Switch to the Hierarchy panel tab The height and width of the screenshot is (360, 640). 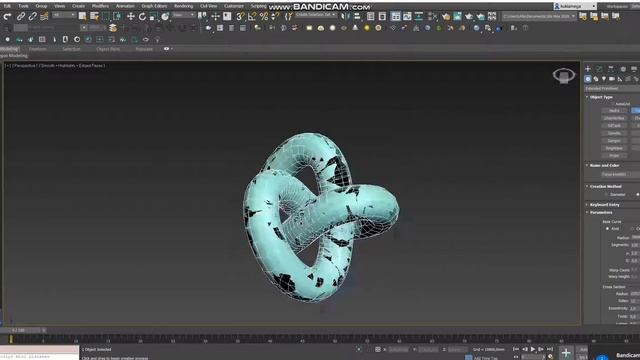pos(611,69)
